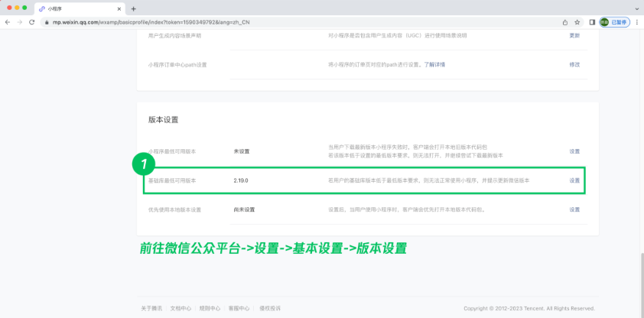This screenshot has width=644, height=318.
Task: Open a new browser tab
Action: tap(133, 8)
